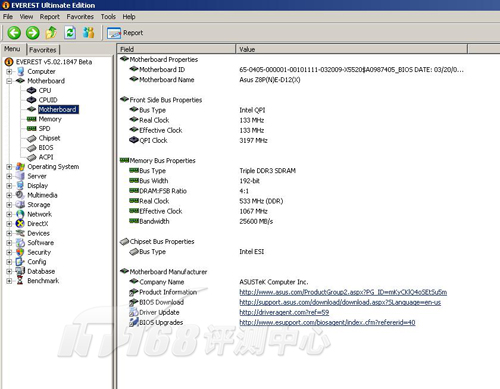Viewport: 500px width, 389px height.
Task: Click the green Forward arrow button
Action: click(x=33, y=33)
